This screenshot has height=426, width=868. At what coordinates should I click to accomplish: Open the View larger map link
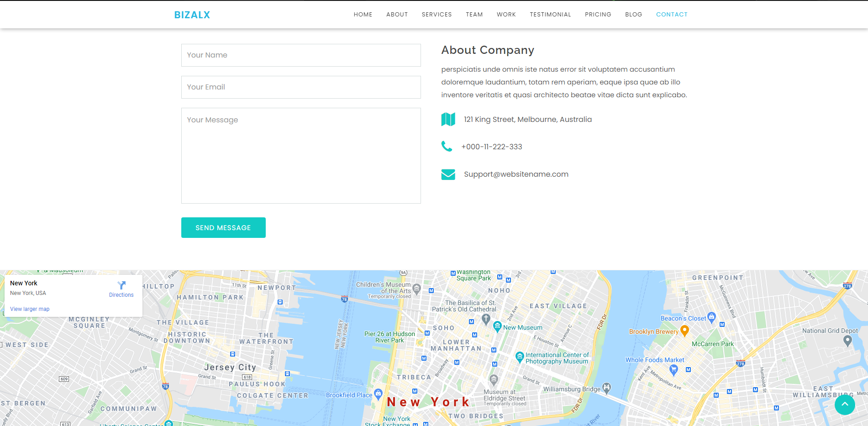click(x=30, y=309)
